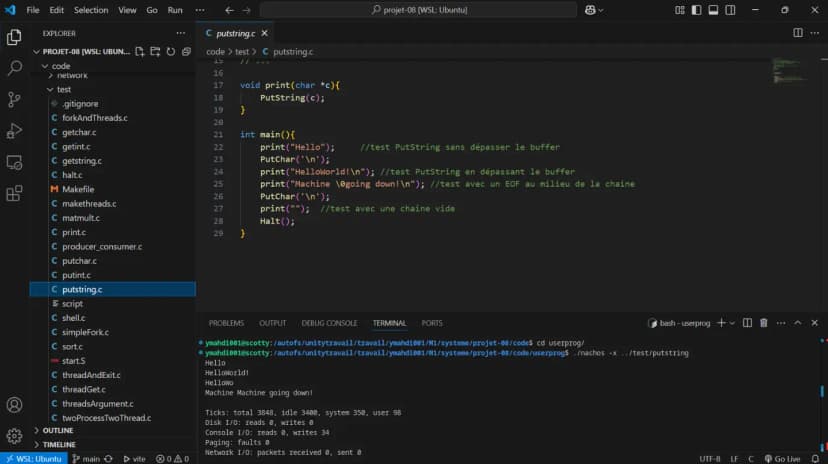Click the errors and warnings counter
The image size is (828, 464).
click(x=173, y=459)
